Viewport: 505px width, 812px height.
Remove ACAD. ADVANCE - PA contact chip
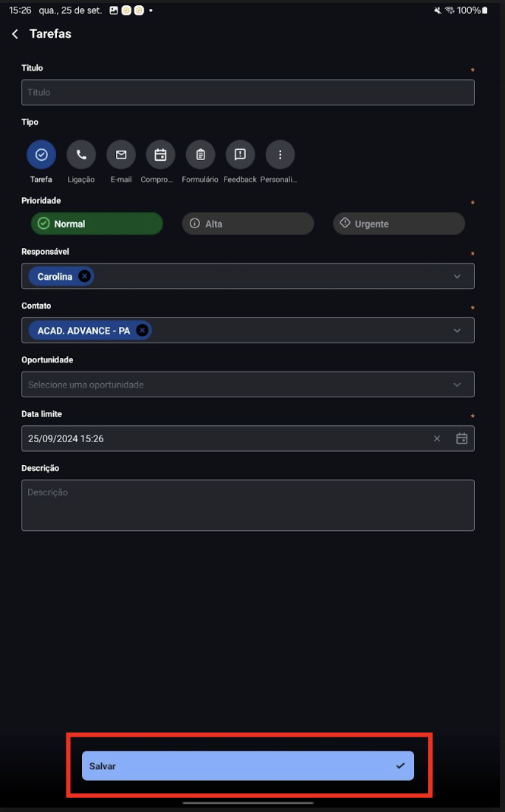point(142,331)
